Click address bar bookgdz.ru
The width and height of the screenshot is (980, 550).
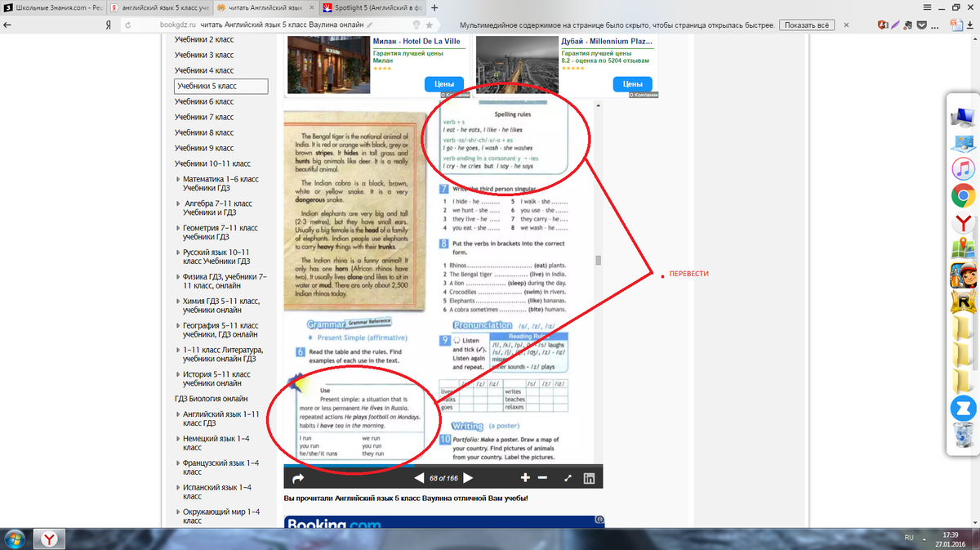(x=177, y=25)
